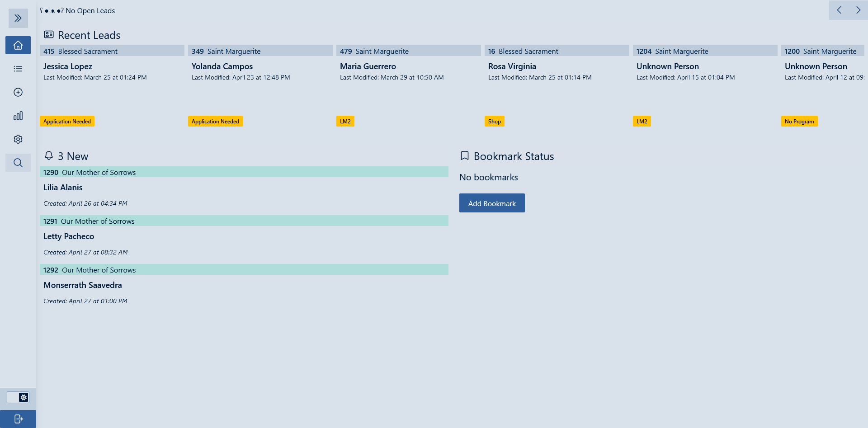Click the logout icon at bottom
Viewport: 868px width, 428px height.
18,419
